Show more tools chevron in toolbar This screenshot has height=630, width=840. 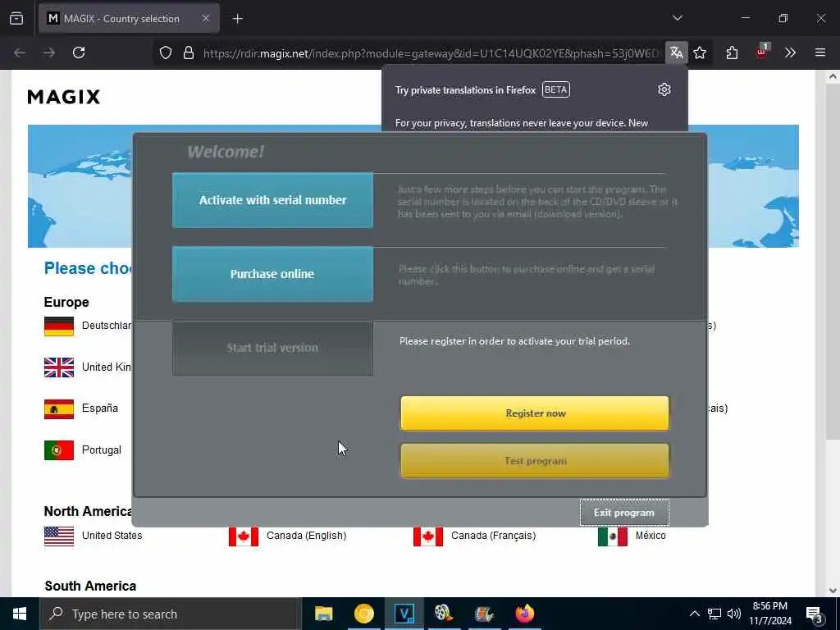click(790, 52)
